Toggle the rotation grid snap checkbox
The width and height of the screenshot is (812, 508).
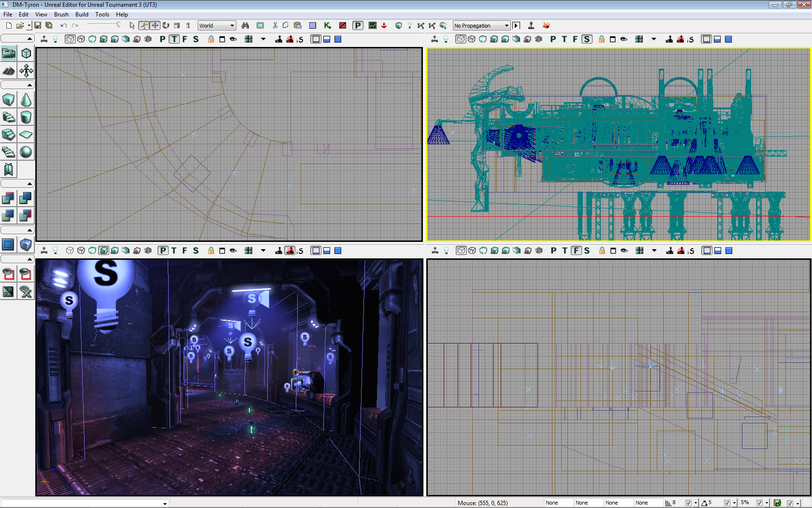pyautogui.click(x=727, y=503)
